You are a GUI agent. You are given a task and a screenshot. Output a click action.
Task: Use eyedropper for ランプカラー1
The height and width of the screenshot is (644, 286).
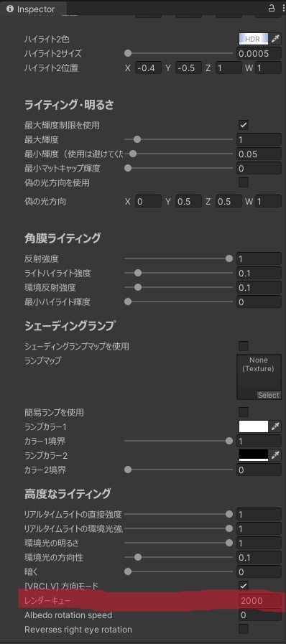275,426
